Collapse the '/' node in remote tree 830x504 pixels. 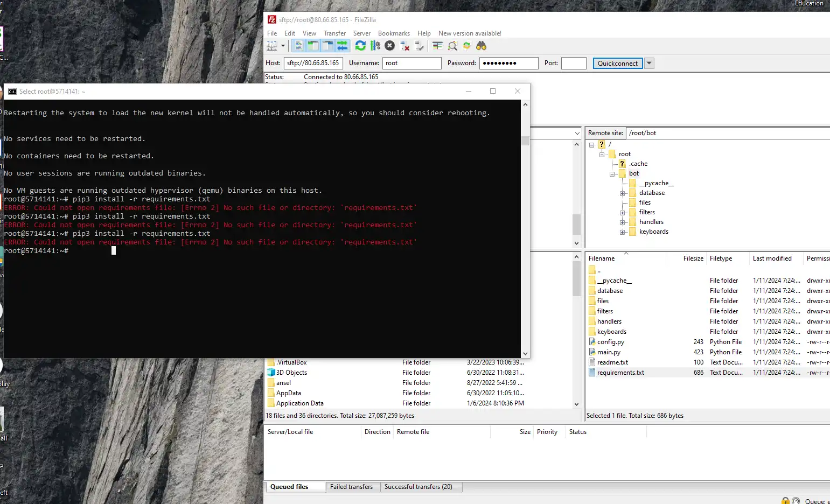click(592, 145)
